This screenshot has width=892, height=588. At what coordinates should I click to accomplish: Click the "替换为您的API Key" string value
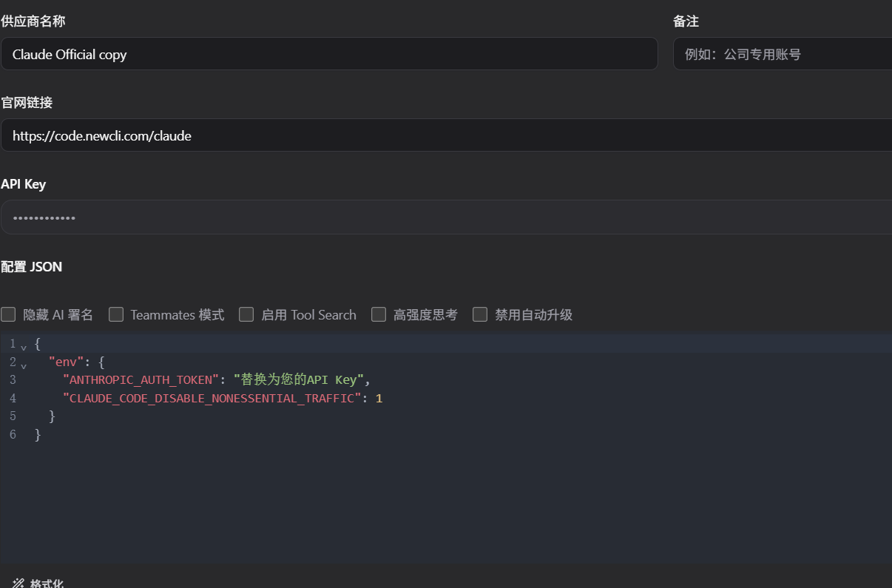[x=299, y=380]
